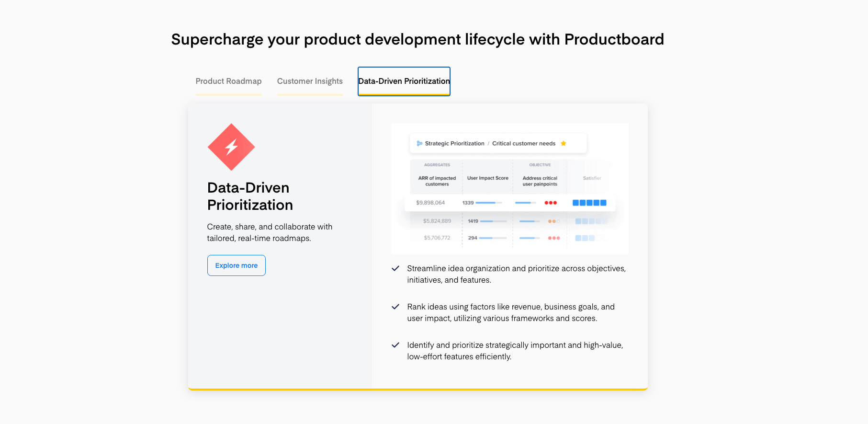Click the 'Critical customer needs' breadcrumb text
The image size is (868, 424).
click(x=524, y=143)
